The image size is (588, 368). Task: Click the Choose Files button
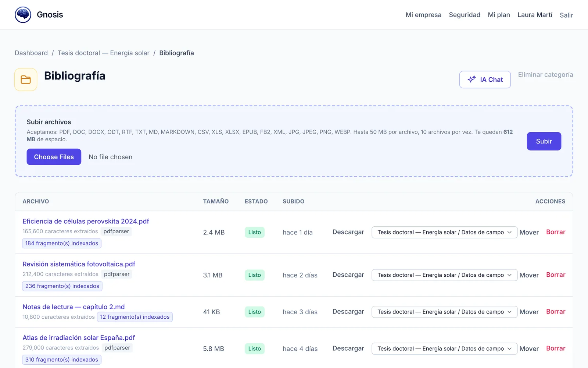[54, 157]
